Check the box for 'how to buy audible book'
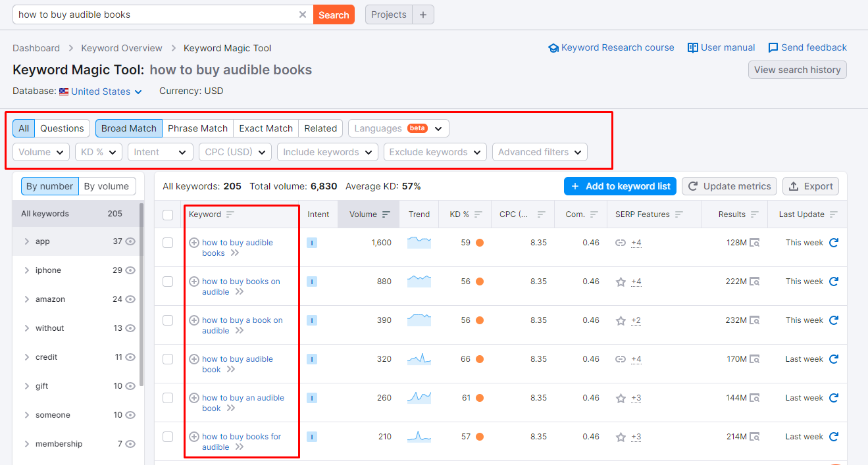Image resolution: width=868 pixels, height=465 pixels. pos(168,359)
